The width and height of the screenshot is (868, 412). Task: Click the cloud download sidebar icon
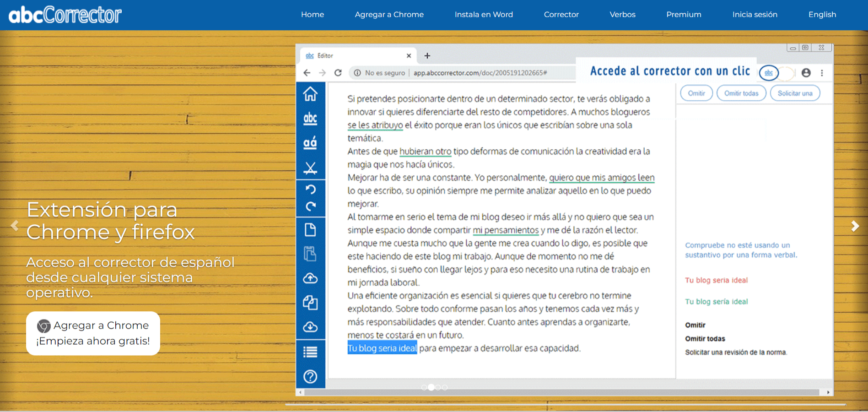310,327
